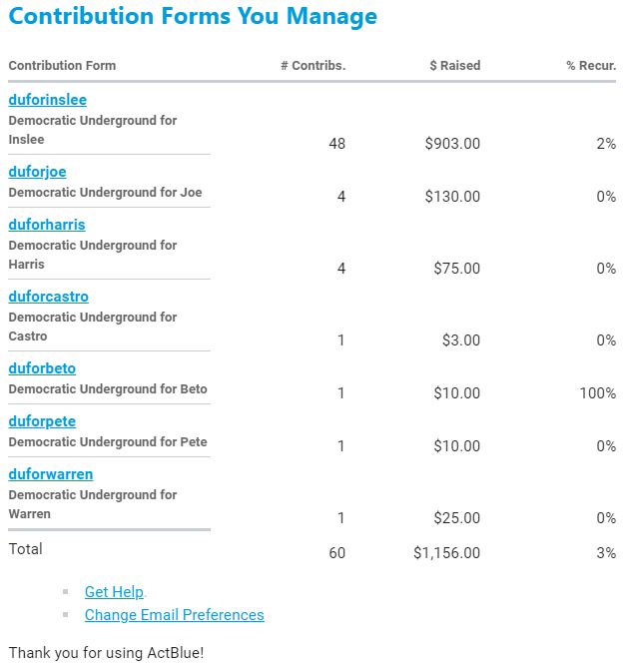Click the Contribution Forms You Manage heading
This screenshot has width=636, height=672.
(193, 17)
